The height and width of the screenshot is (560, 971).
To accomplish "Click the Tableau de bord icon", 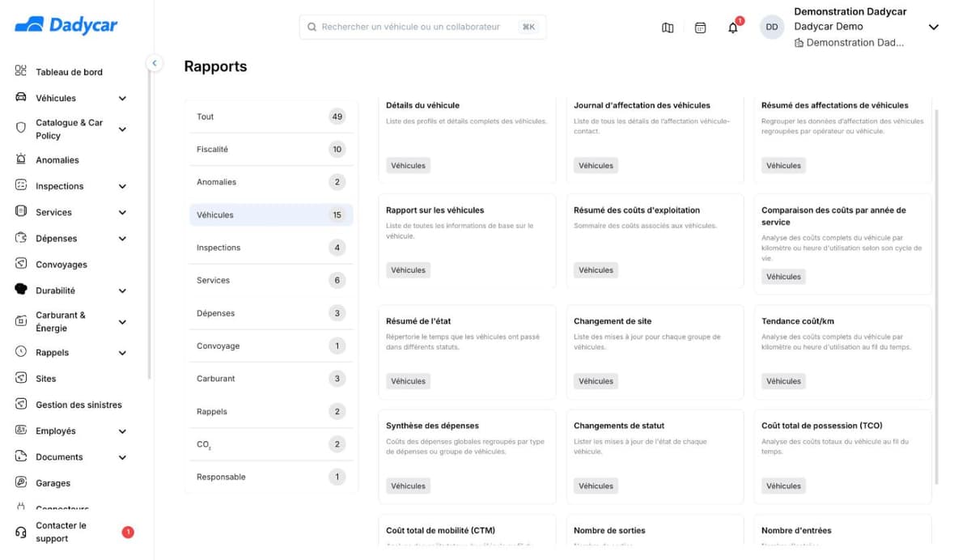I will point(21,71).
